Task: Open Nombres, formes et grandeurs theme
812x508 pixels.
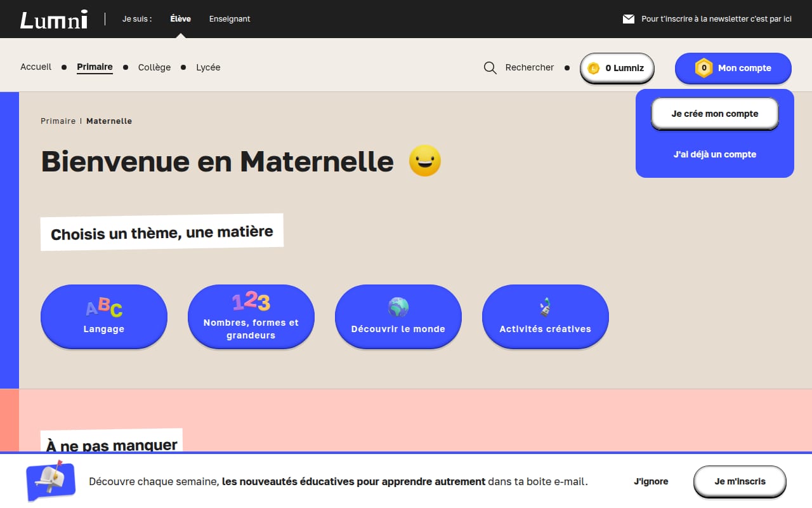Action: click(x=251, y=316)
